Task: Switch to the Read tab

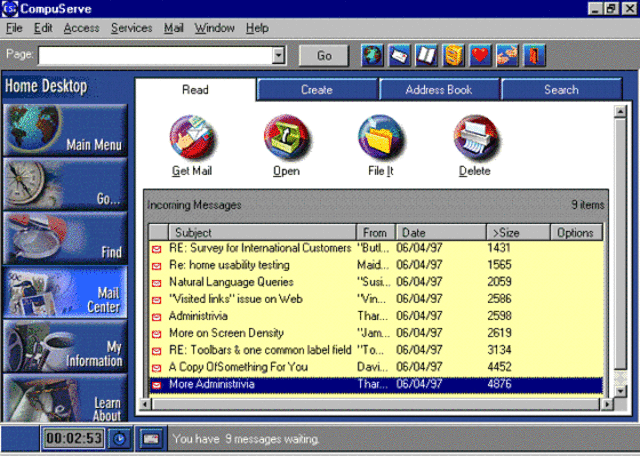Action: pos(195,89)
